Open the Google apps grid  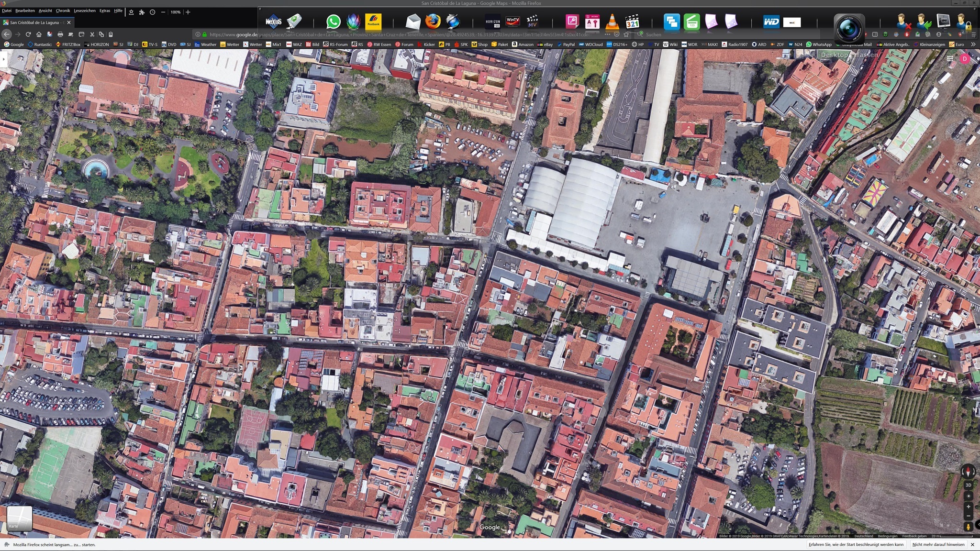coord(949,59)
